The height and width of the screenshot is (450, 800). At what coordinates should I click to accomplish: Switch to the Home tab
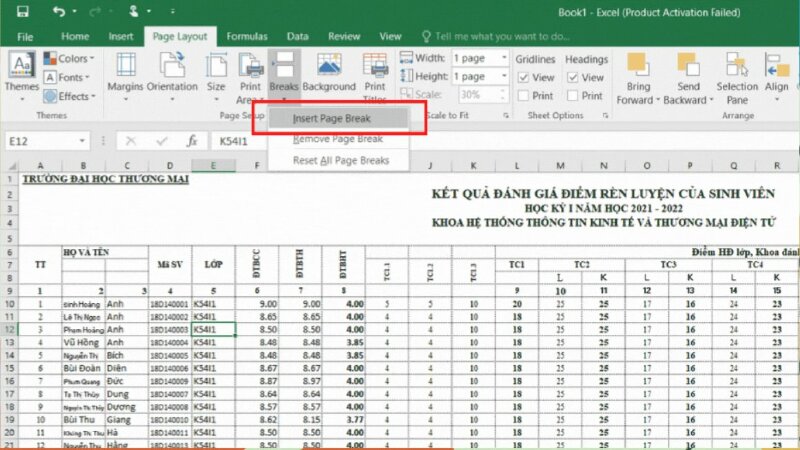[x=75, y=37]
